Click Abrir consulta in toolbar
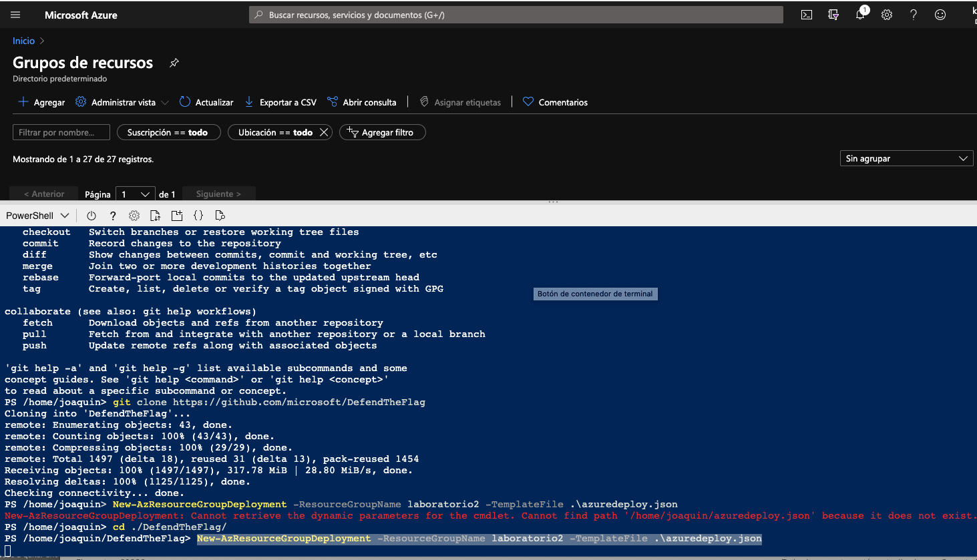The height and width of the screenshot is (560, 977). [x=361, y=102]
